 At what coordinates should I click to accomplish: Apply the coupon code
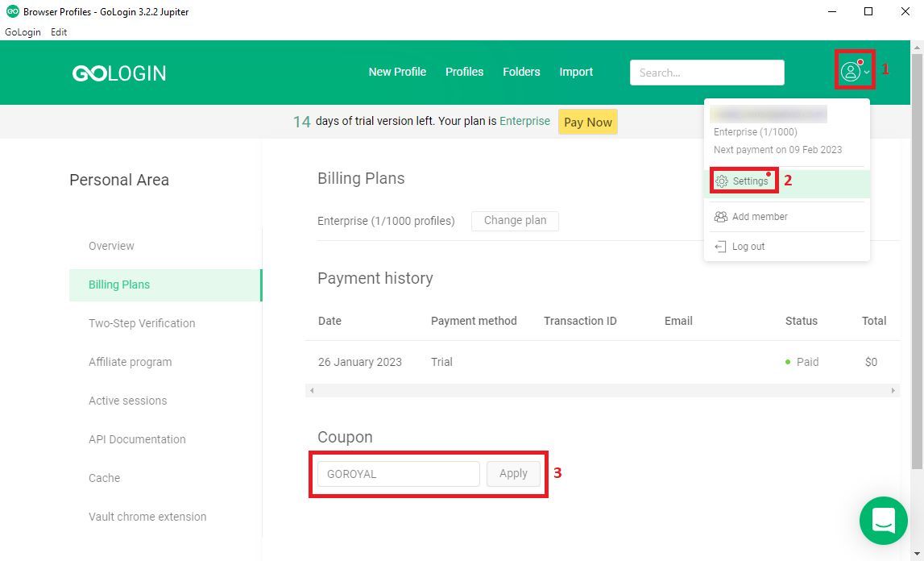(513, 474)
